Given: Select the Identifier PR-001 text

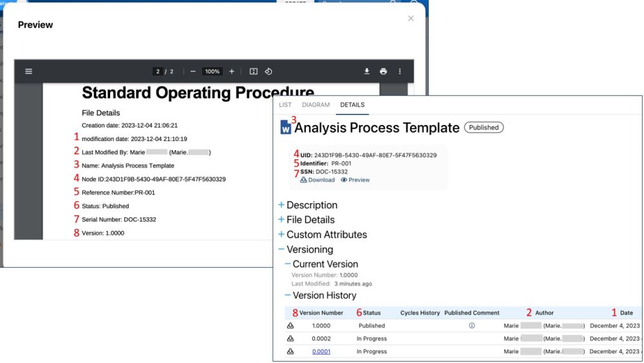Looking at the screenshot, I should 341,164.
